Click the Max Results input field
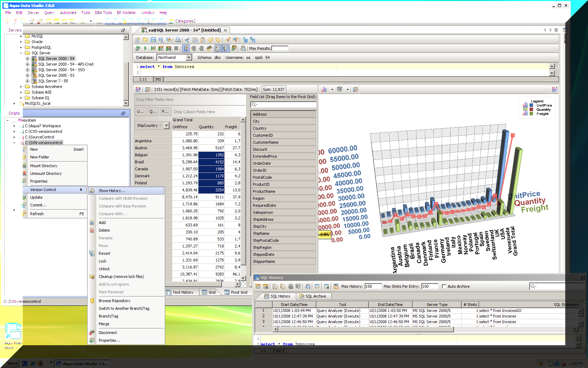588x368 pixels. click(x=280, y=48)
